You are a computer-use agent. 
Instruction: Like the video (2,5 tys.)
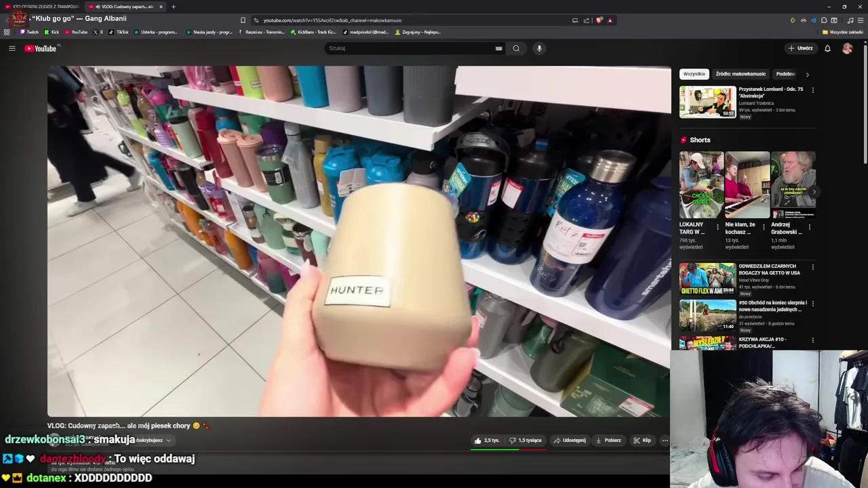tap(487, 441)
